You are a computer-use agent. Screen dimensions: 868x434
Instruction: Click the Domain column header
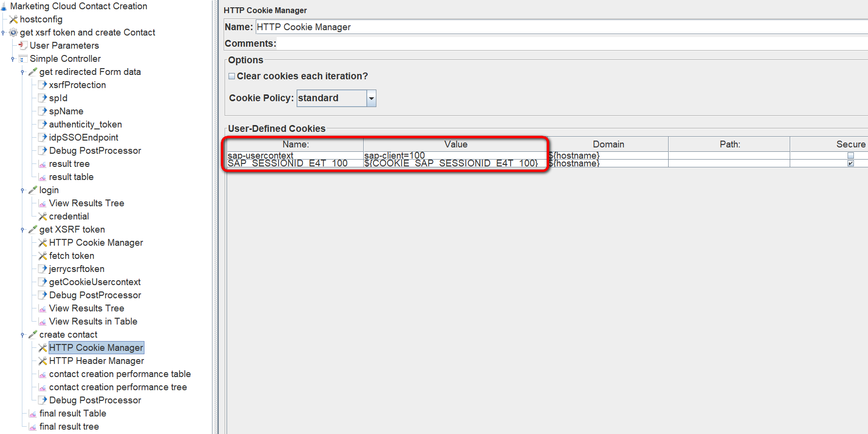[608, 145]
